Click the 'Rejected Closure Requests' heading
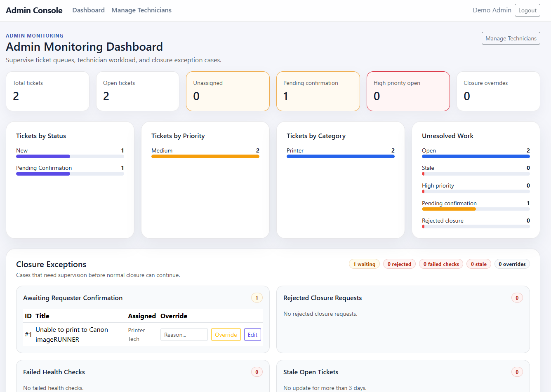Screen dimensions: 551x392 [x=323, y=298]
